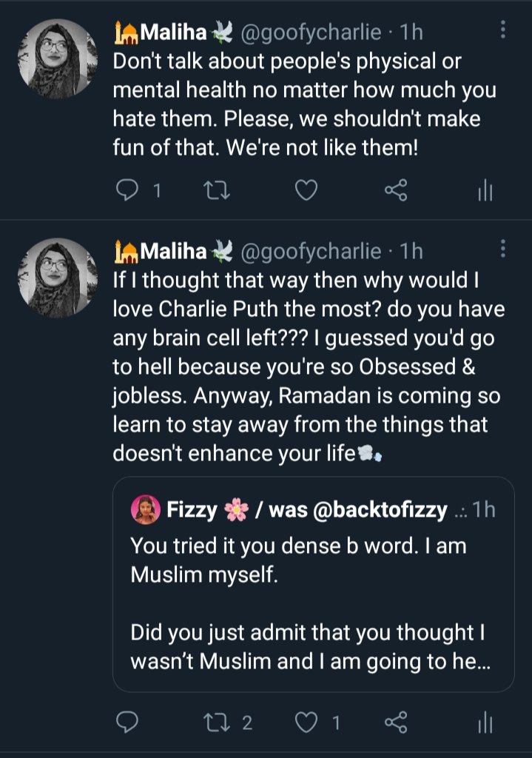532x758 pixels.
Task: Like the second tweet with 1 like
Action: pos(306,722)
